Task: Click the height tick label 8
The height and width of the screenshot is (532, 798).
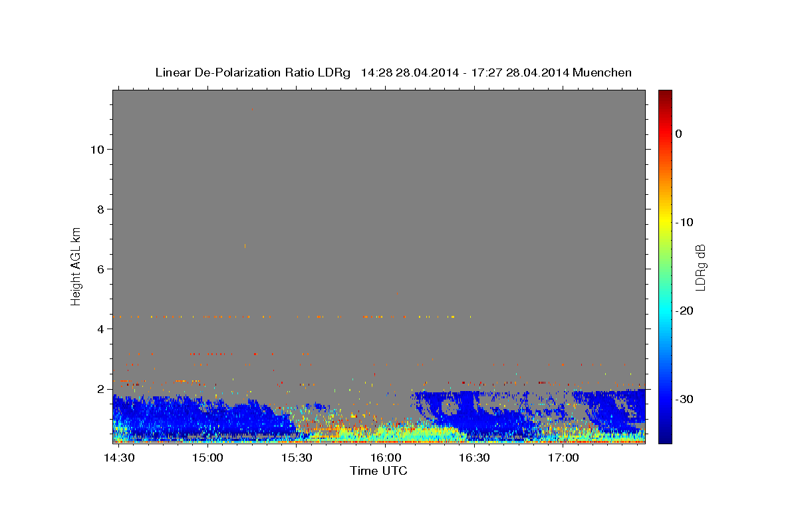Action: 99,209
